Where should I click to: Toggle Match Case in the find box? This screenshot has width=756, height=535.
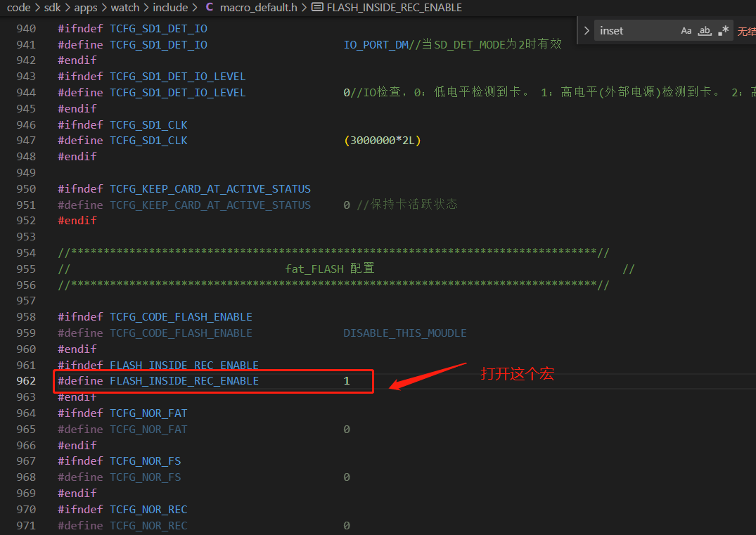click(x=686, y=31)
